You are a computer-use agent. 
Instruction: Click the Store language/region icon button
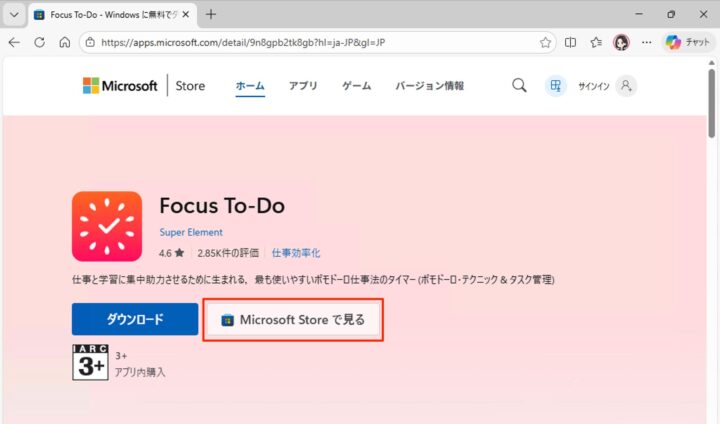point(555,86)
